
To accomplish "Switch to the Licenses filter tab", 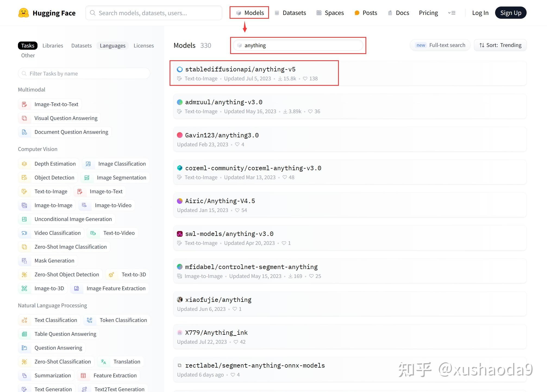I will click(x=143, y=46).
